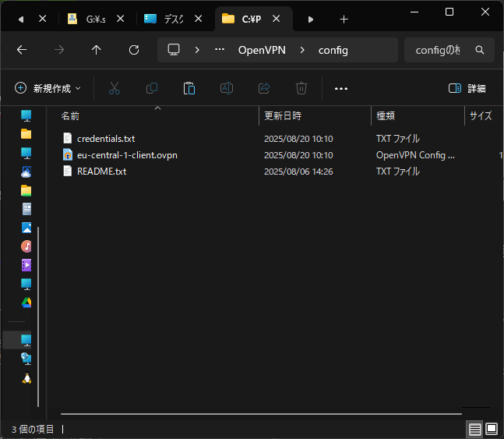
Task: Switch to the G:¥s tab
Action: click(x=96, y=19)
